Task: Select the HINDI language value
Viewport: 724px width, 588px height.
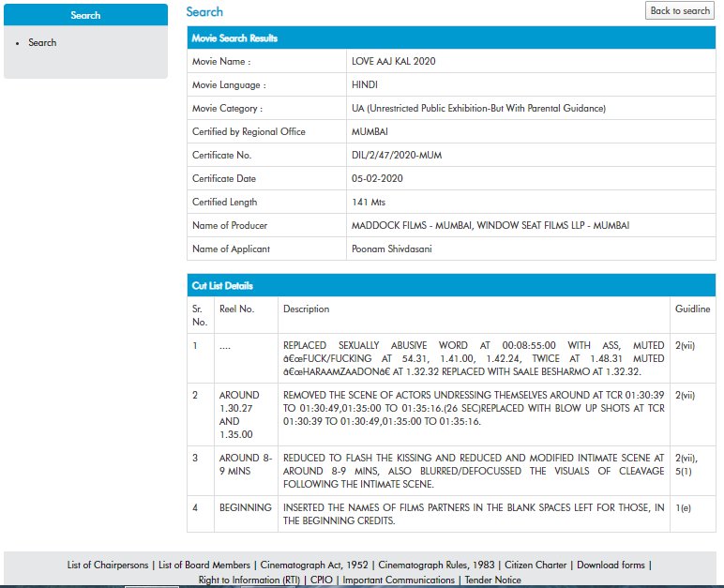Action: pyautogui.click(x=365, y=85)
